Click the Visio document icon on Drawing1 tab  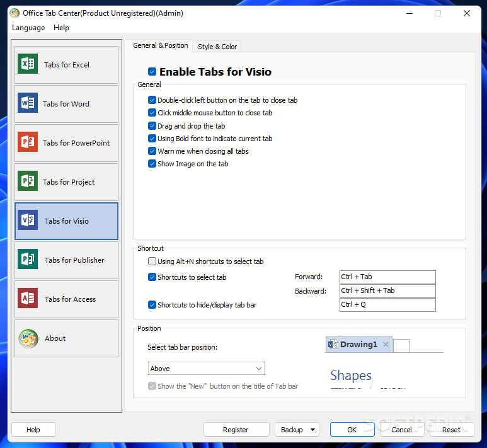[x=333, y=344]
